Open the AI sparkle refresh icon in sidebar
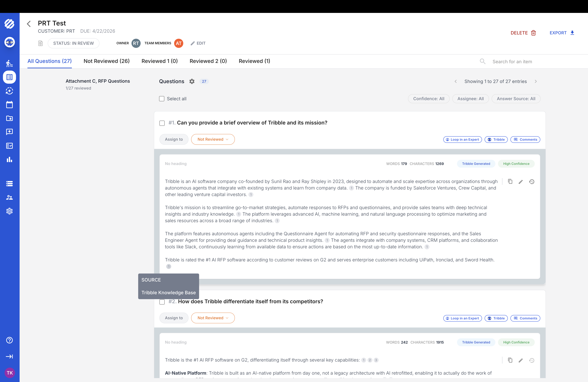 click(x=9, y=91)
